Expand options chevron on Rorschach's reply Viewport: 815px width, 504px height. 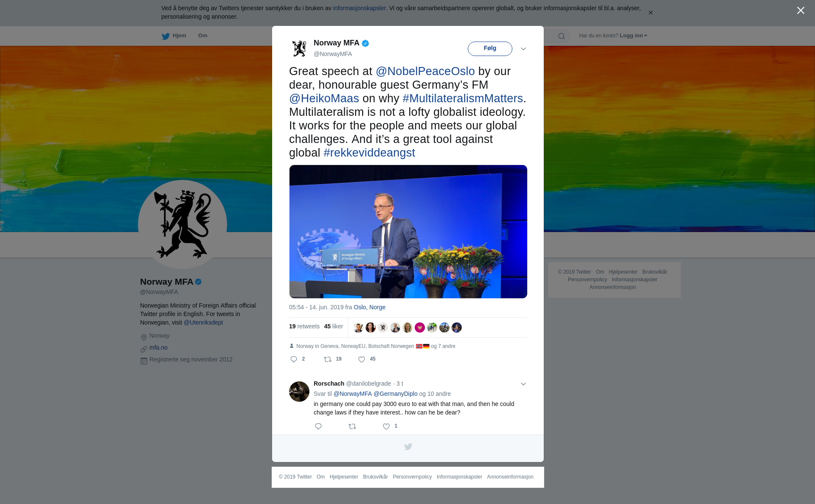[523, 384]
